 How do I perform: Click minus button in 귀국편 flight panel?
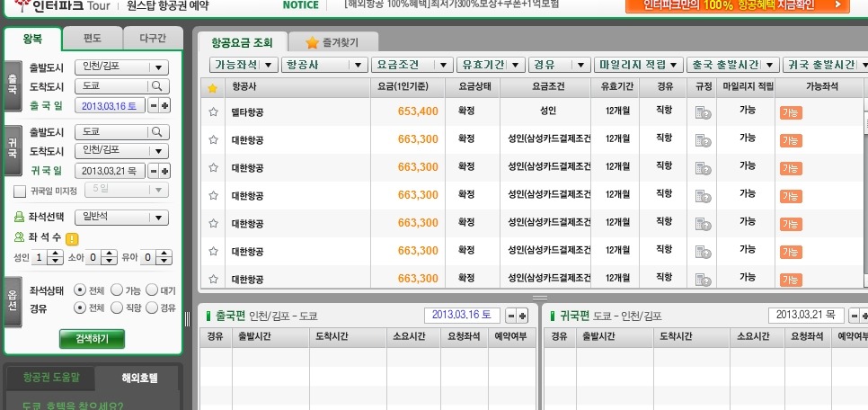(855, 316)
